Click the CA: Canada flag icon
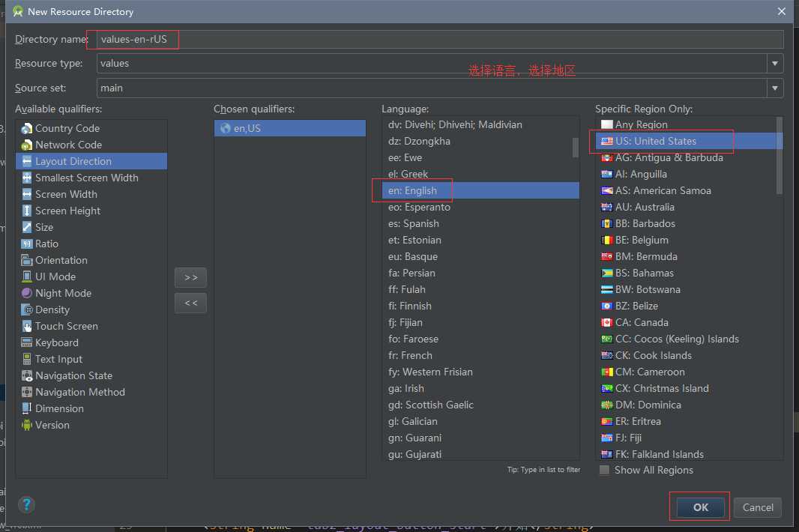The height and width of the screenshot is (532, 799). click(x=606, y=322)
